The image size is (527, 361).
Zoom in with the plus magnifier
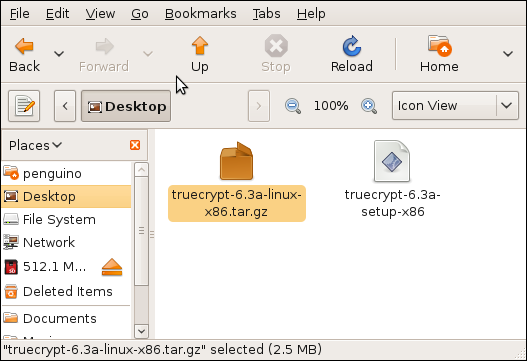[369, 106]
